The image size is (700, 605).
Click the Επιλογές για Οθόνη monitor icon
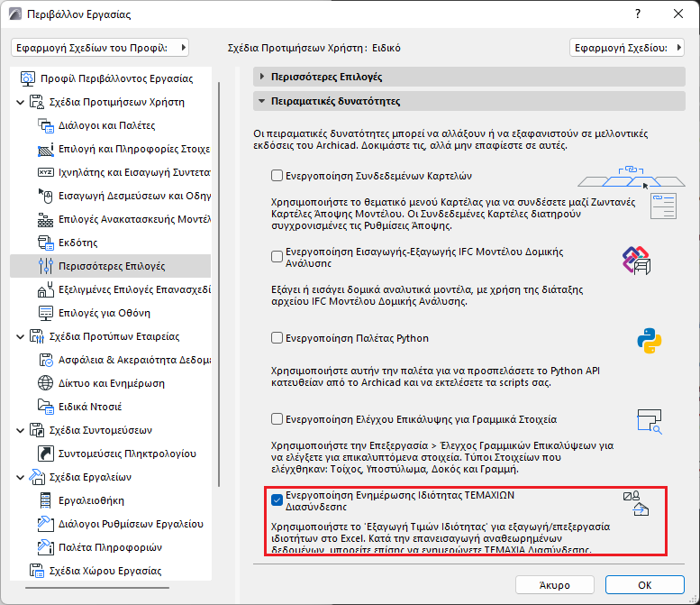point(46,313)
